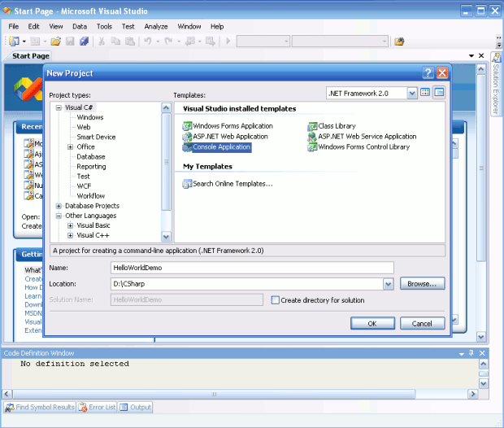Expand the Office tree node
Image resolution: width=504 pixels, height=428 pixels.
pos(70,147)
